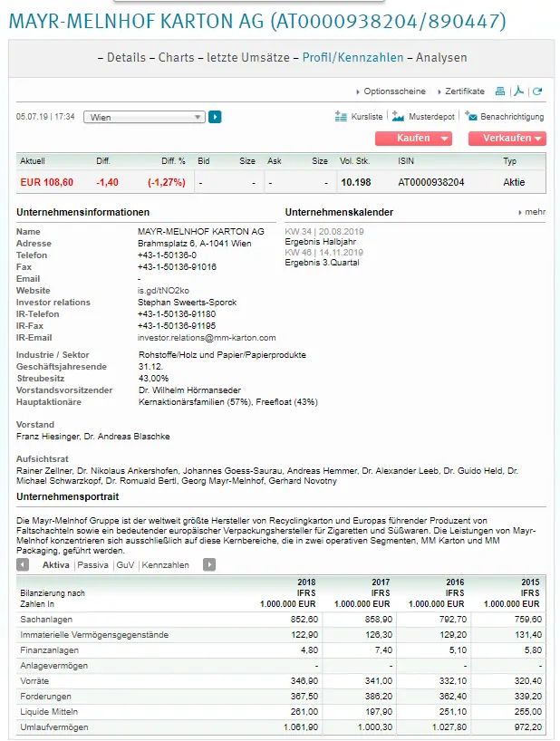Click the Immaterielle Vermögensgegenstände row label

(94, 635)
